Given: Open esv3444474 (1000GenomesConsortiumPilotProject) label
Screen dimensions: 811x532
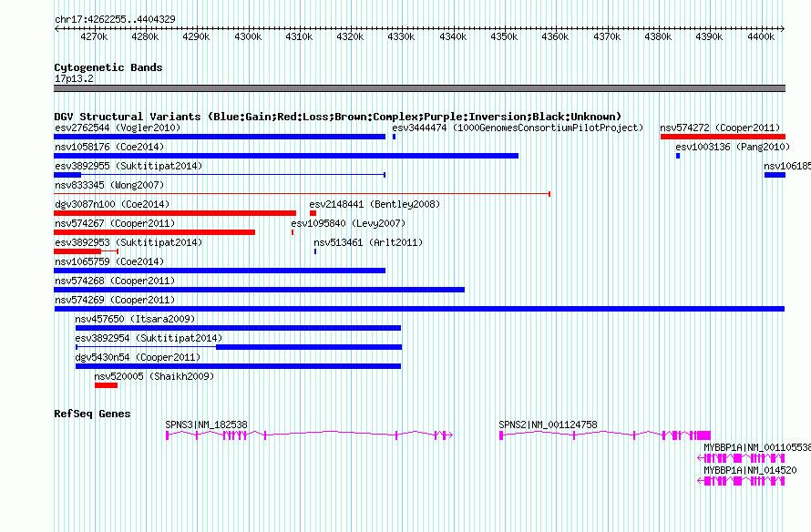Looking at the screenshot, I should click(x=518, y=128).
